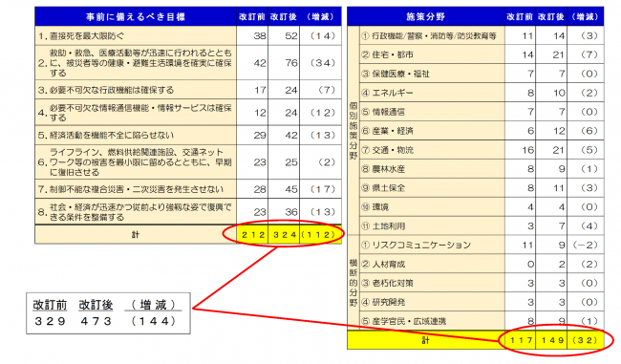Image resolution: width=621 pixels, height=364 pixels.
Task: Click the ⑥ 産業・経済 row label
Action: (x=432, y=131)
